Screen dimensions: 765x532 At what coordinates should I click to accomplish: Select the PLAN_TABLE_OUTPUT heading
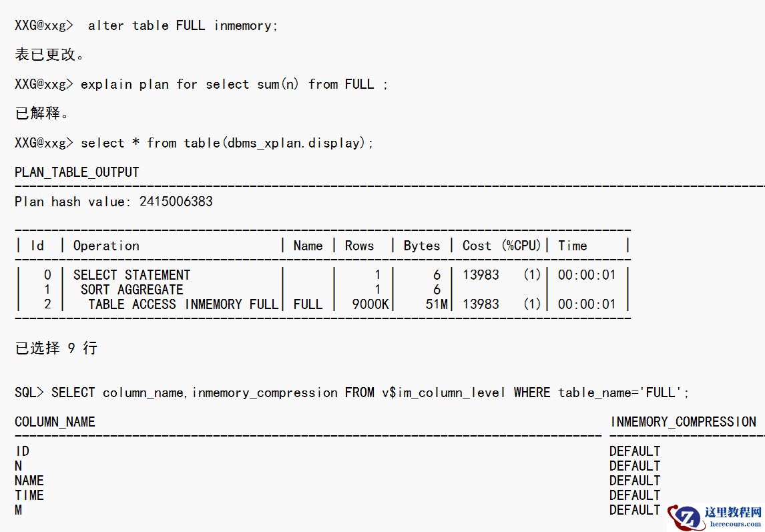click(77, 172)
